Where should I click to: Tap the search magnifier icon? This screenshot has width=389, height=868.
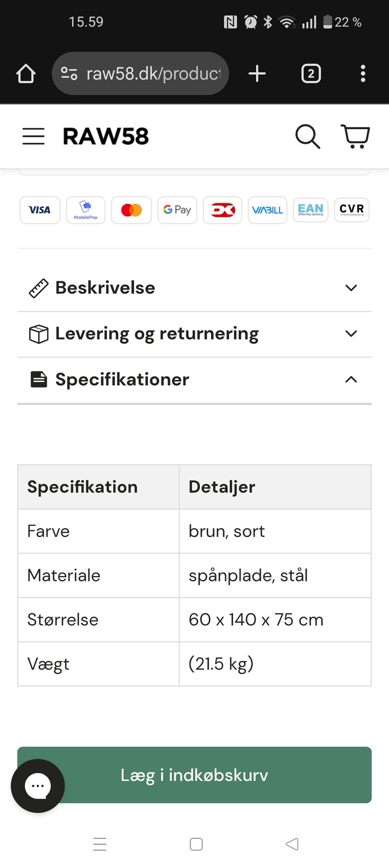(308, 136)
